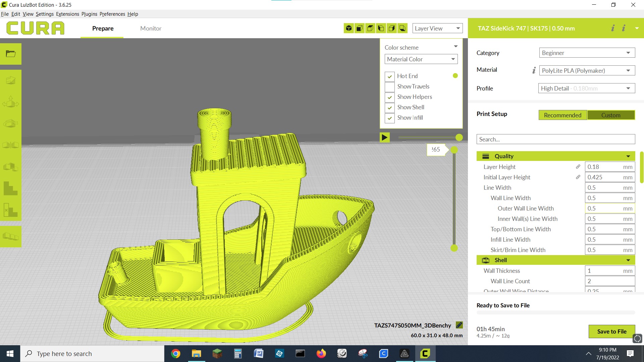Click link icon beside Initial Layer Height
The width and height of the screenshot is (644, 362).
(578, 177)
